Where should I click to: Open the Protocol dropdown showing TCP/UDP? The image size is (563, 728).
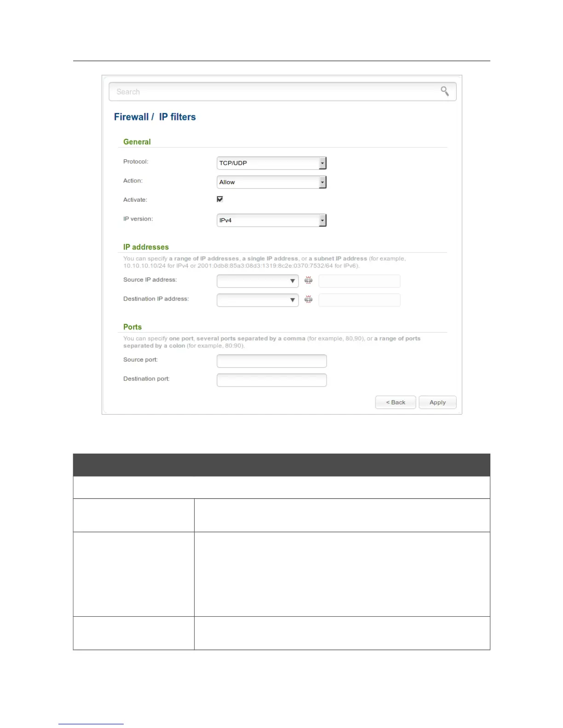pos(271,163)
